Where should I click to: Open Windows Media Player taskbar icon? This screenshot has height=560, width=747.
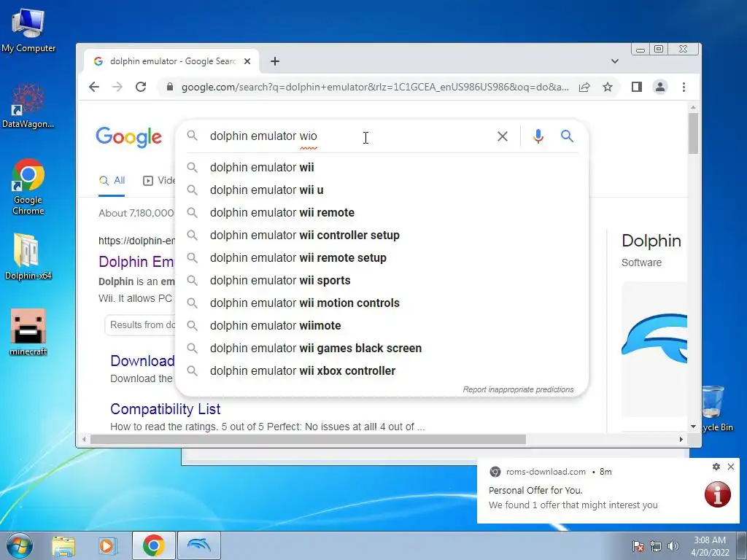(x=108, y=545)
